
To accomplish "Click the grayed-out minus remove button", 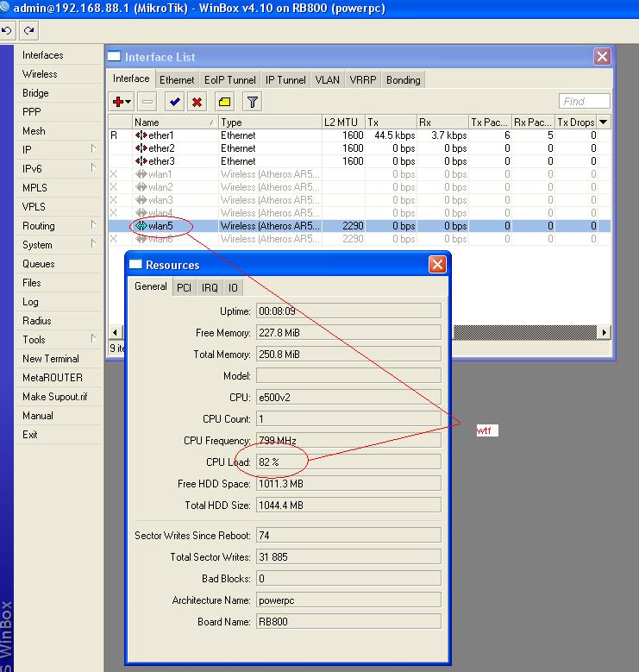I will point(147,102).
